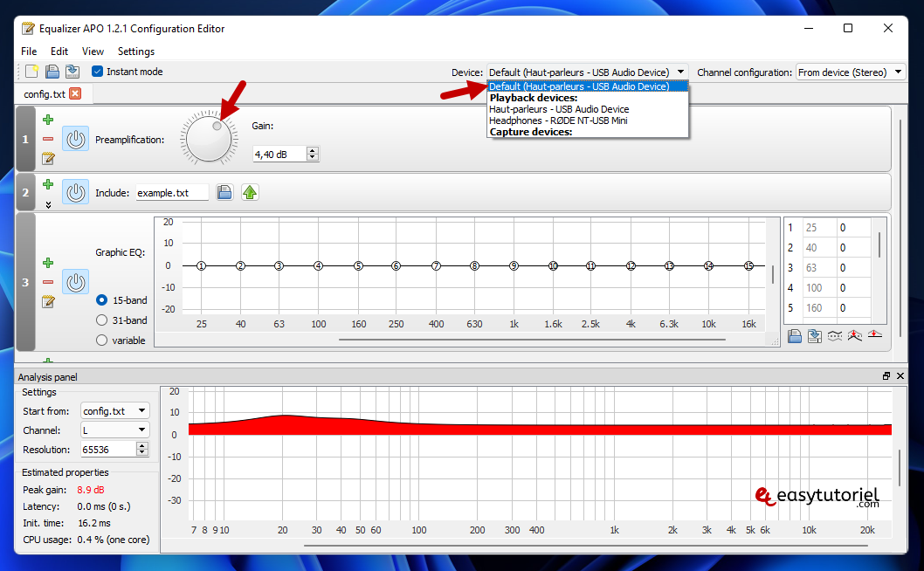
Task: Open the Start from dropdown config.txt
Action: click(x=115, y=410)
